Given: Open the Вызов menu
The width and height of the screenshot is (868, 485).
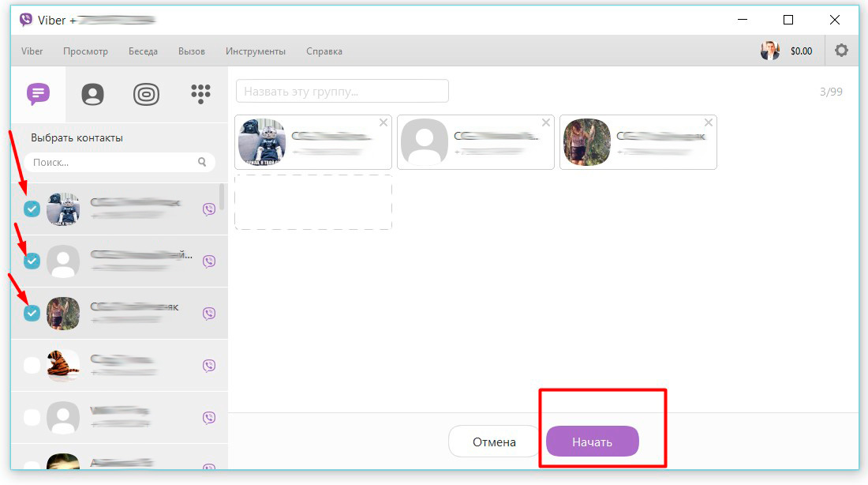Looking at the screenshot, I should click(x=192, y=51).
